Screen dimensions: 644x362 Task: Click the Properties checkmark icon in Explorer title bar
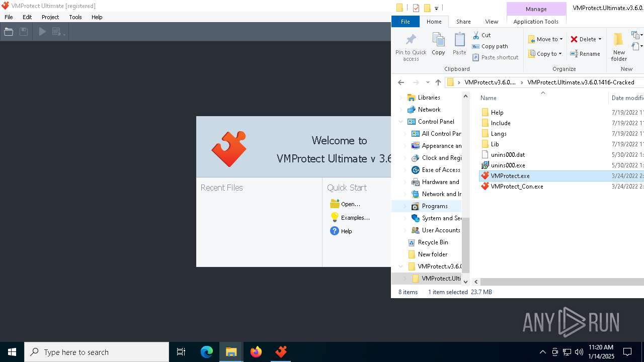(x=416, y=8)
